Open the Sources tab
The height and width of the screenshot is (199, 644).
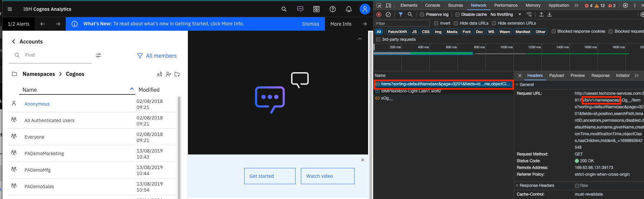click(x=455, y=5)
